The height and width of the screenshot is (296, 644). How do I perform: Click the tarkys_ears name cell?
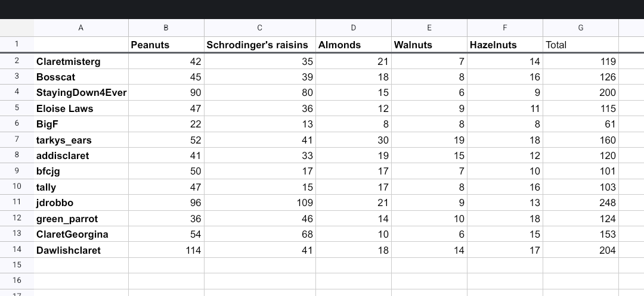81,140
